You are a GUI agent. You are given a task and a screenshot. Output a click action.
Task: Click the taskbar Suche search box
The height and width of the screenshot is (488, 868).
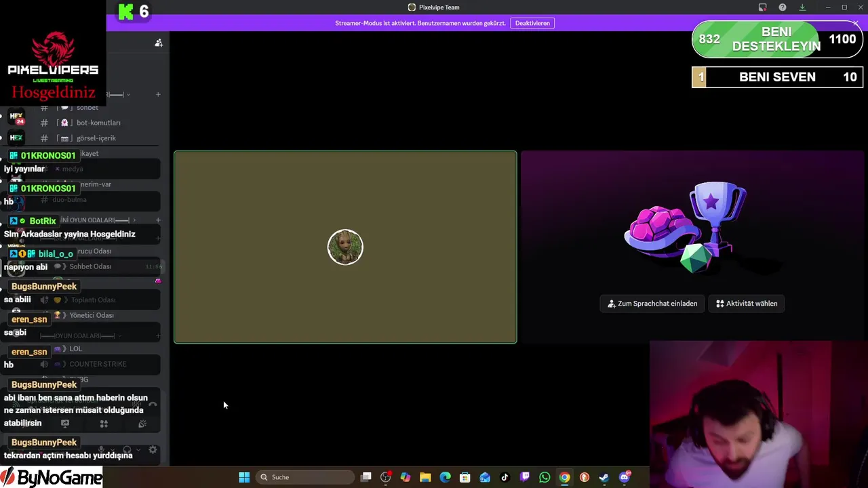click(305, 477)
